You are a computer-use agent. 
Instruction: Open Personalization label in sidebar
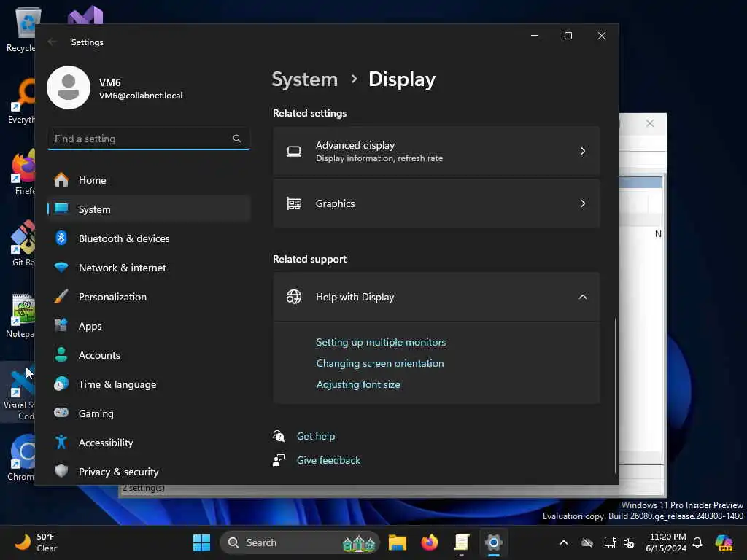(x=112, y=297)
